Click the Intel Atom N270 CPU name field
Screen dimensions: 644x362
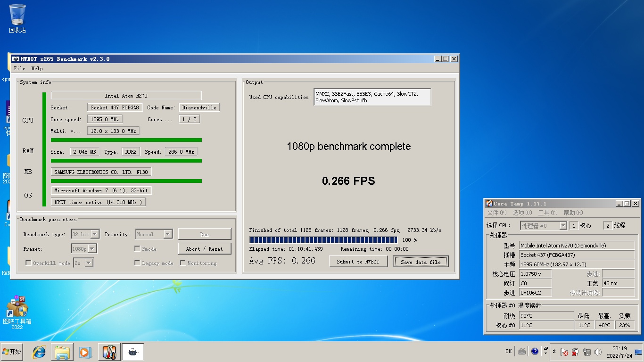click(x=126, y=96)
